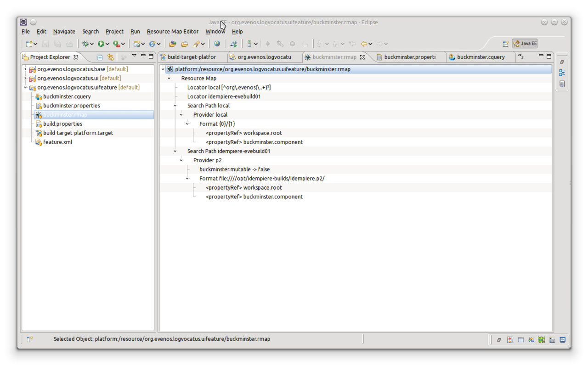Open the Resource Map Editor menu
588x366 pixels.
172,31
